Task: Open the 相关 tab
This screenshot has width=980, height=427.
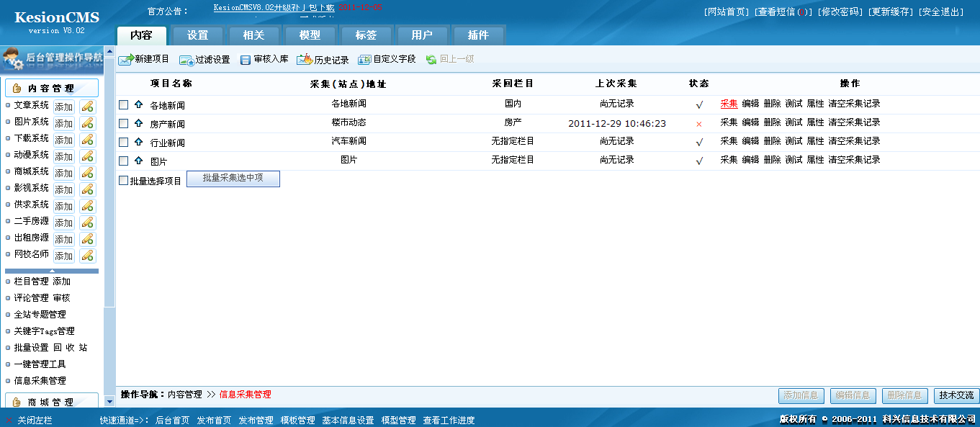Action: pyautogui.click(x=254, y=35)
